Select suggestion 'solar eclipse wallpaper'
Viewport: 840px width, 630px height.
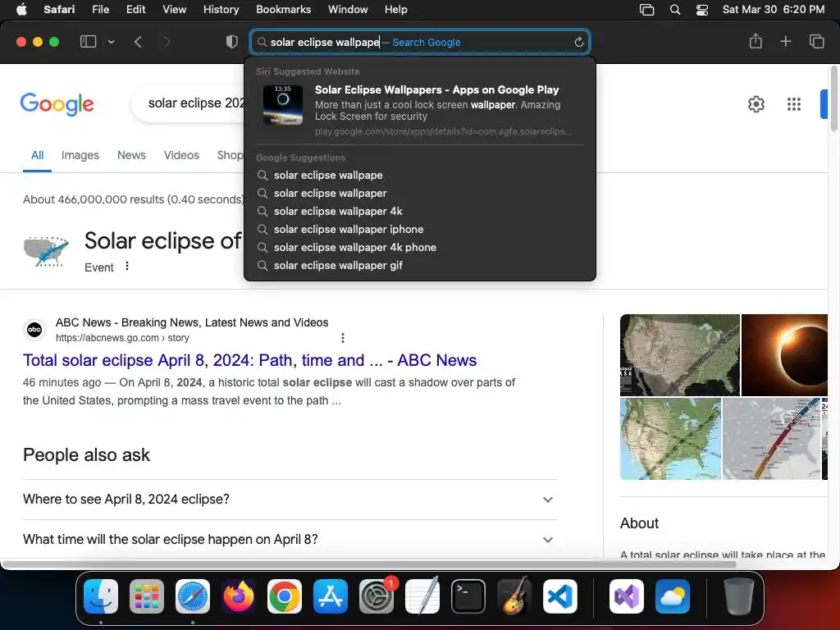tap(419, 194)
